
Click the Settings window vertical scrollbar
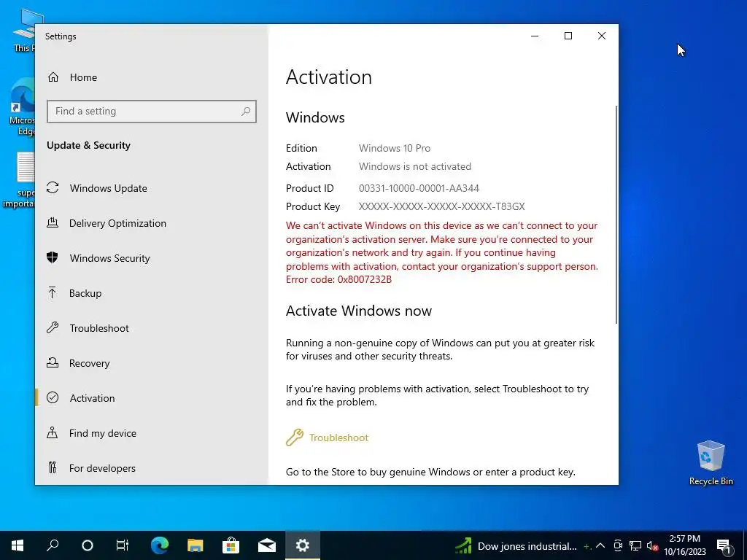pyautogui.click(x=616, y=214)
